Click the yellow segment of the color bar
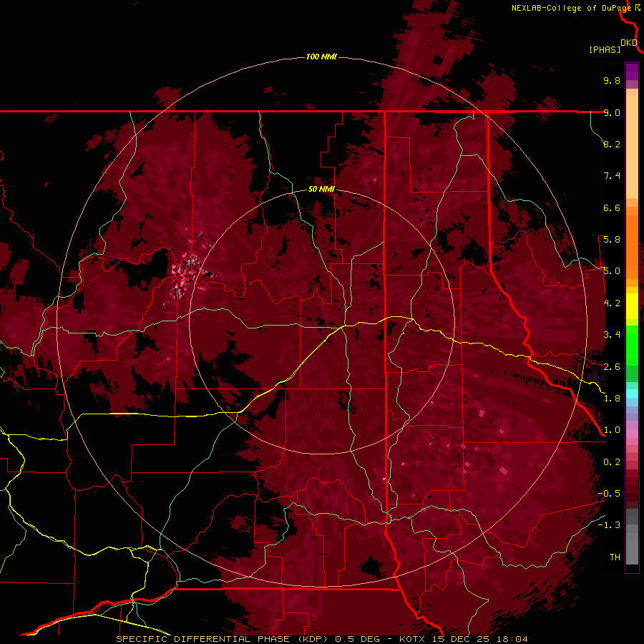Image resolution: width=644 pixels, height=644 pixels. [x=632, y=306]
